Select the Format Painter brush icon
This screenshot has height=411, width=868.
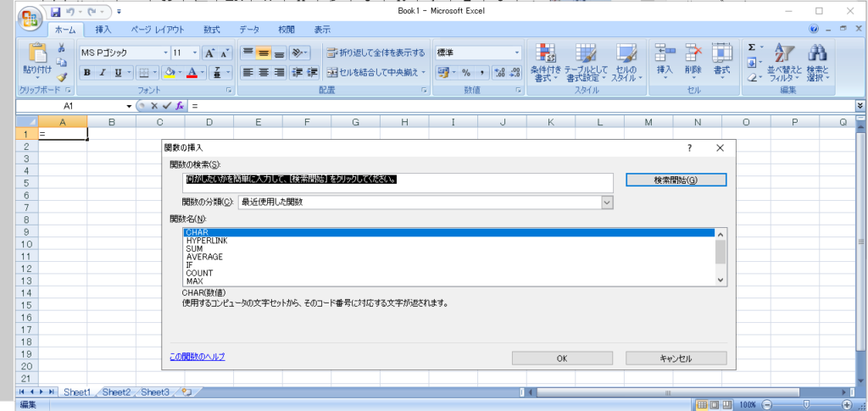click(x=62, y=77)
